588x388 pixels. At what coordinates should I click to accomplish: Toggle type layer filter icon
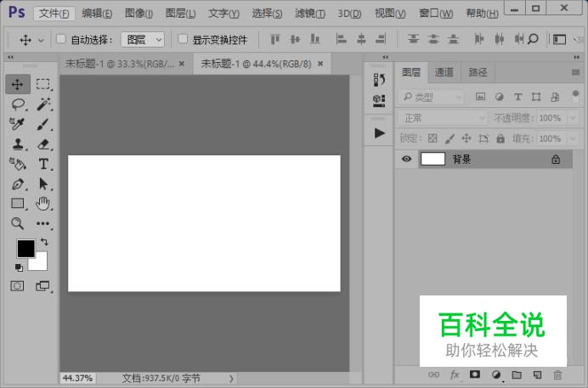click(517, 97)
